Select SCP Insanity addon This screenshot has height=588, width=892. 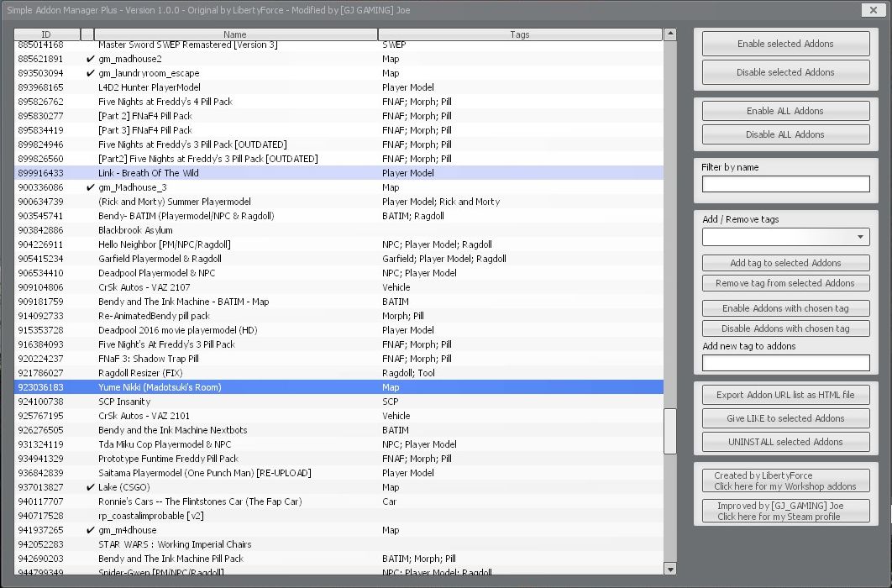coord(338,402)
